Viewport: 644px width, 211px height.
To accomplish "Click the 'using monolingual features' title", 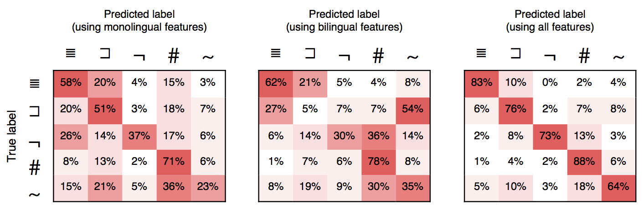I will [139, 28].
